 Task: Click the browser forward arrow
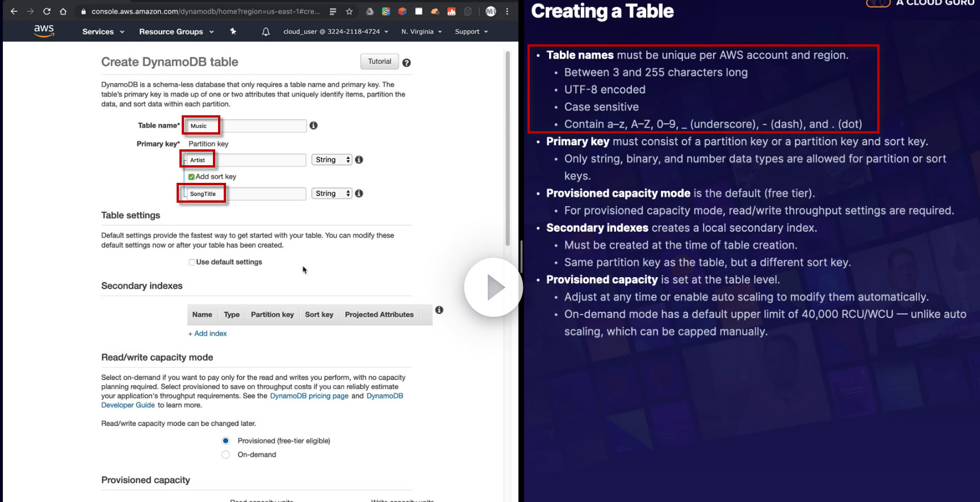click(30, 11)
